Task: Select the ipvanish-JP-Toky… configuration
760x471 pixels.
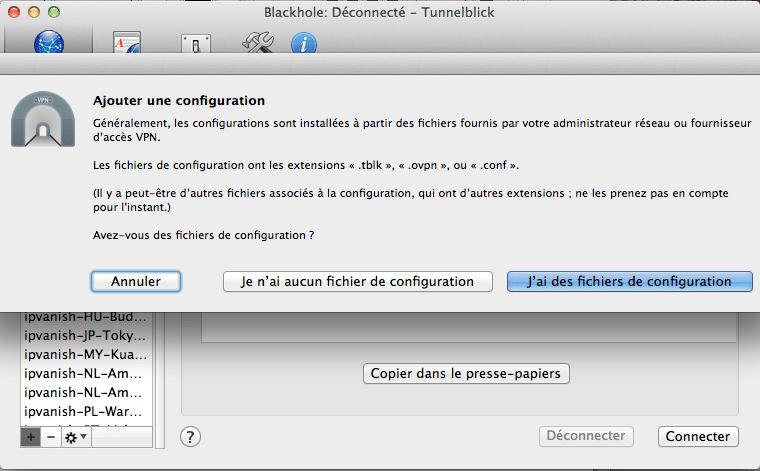Action: [86, 335]
